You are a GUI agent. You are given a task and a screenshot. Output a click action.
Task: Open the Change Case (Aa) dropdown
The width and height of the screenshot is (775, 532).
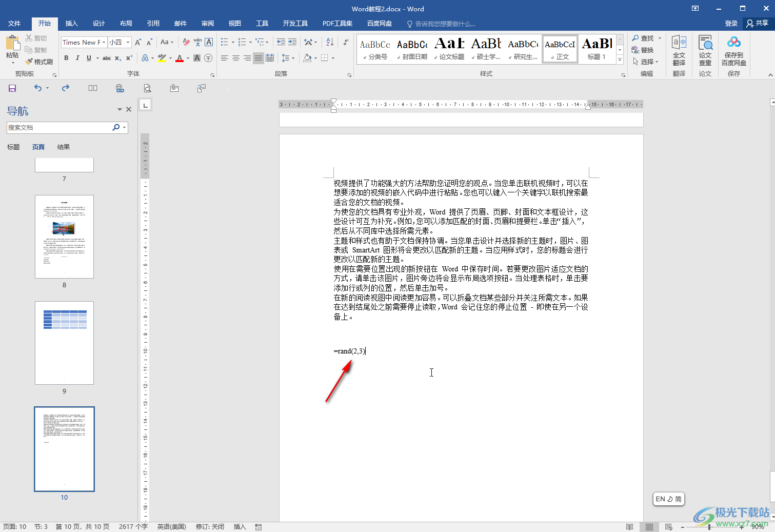coord(167,42)
